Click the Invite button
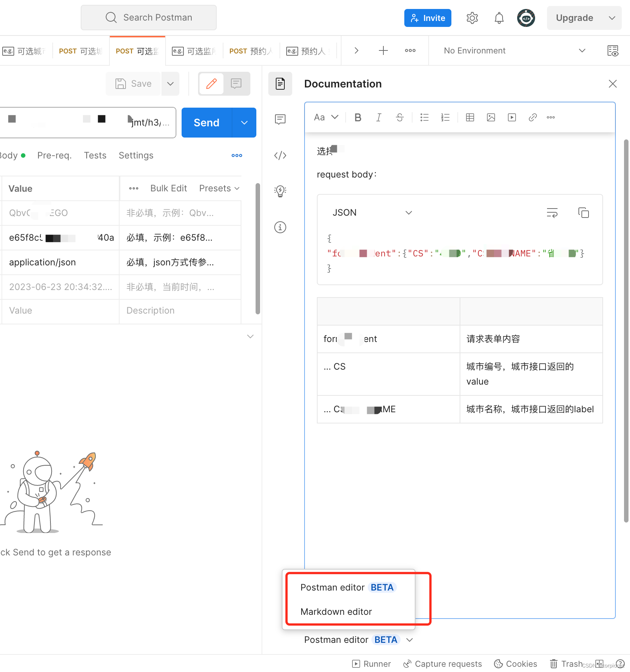 tap(427, 18)
